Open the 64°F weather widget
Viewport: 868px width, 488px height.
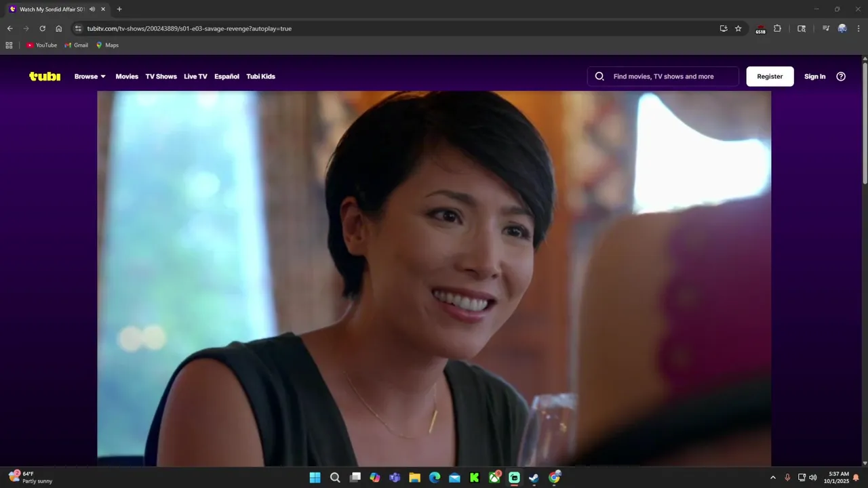coord(31,478)
